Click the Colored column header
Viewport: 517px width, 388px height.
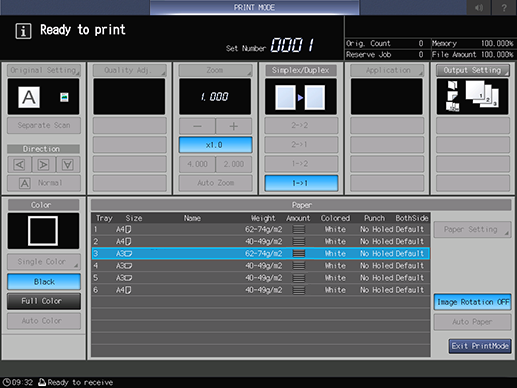(x=335, y=218)
